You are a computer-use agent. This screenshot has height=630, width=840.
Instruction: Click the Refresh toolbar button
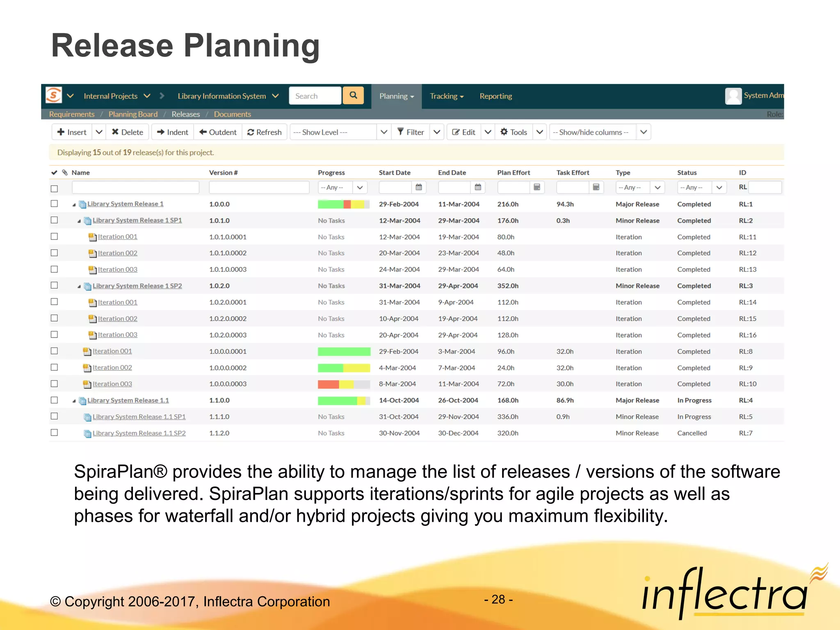[x=265, y=132]
